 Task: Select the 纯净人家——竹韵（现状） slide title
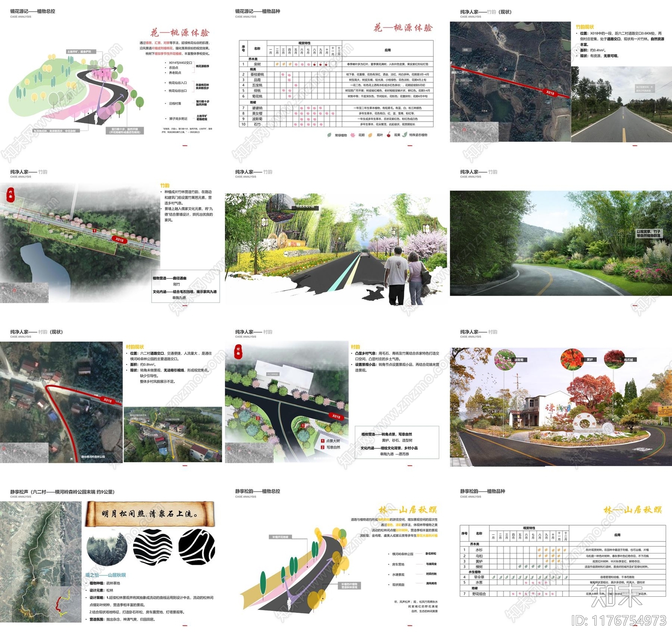click(486, 12)
